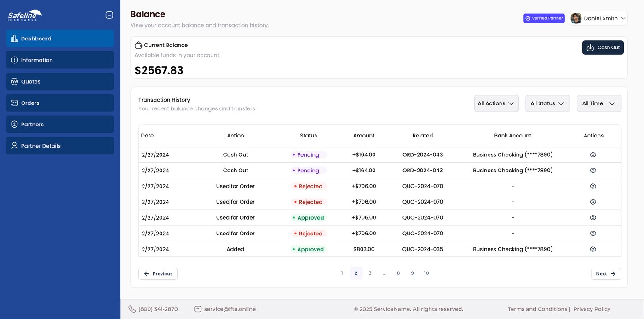Click the envelope icon in the footer
The height and width of the screenshot is (319, 644).
click(x=198, y=309)
